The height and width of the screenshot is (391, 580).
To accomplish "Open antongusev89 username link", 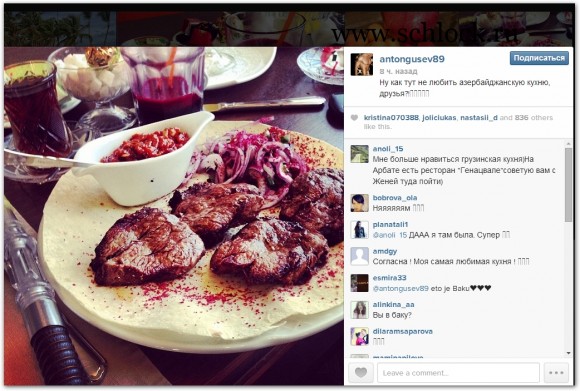I will click(x=412, y=59).
